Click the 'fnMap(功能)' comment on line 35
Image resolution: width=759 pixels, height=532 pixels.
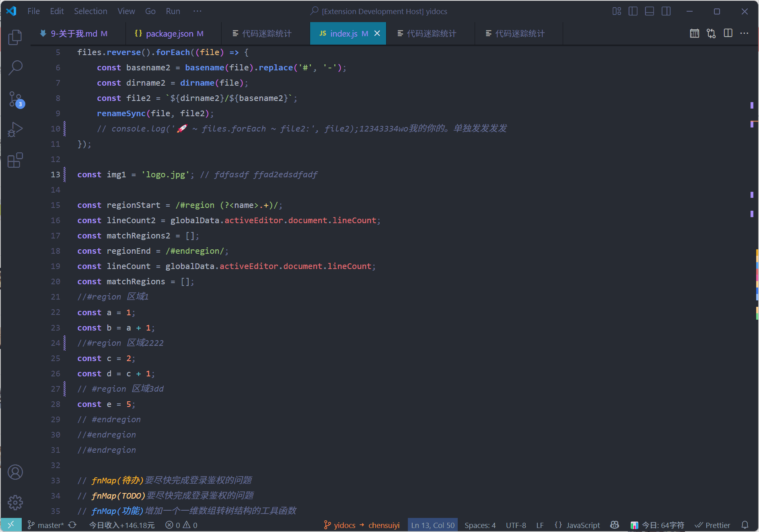coord(117,511)
